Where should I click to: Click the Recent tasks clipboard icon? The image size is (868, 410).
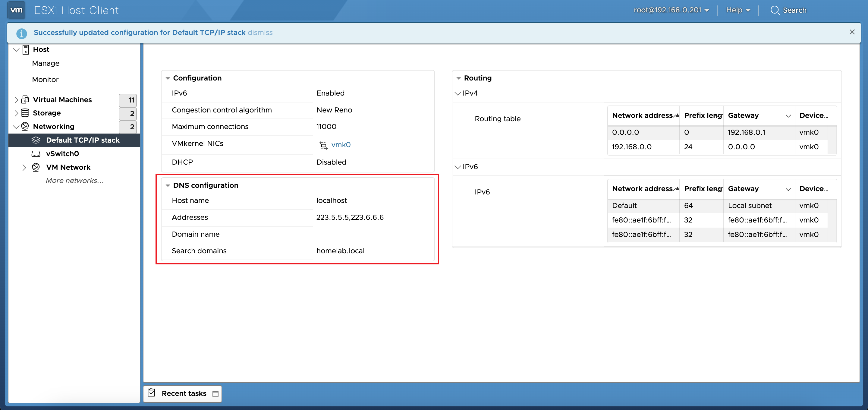click(152, 393)
